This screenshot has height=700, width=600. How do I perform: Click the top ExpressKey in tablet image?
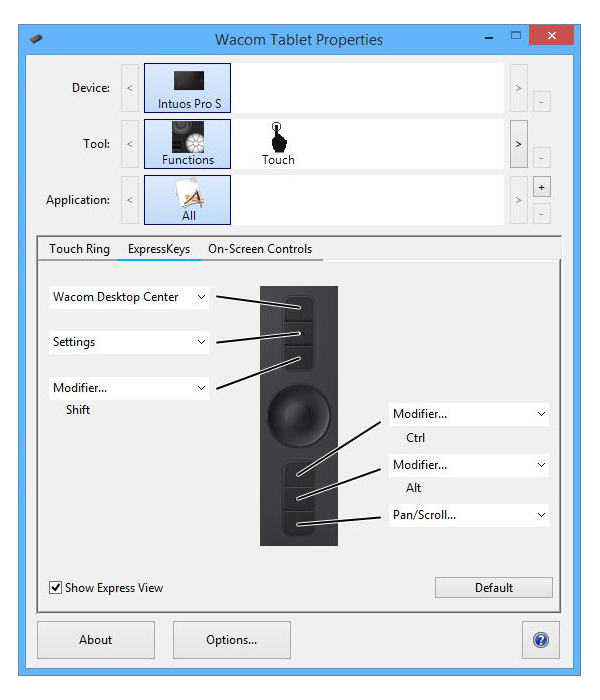(x=298, y=308)
